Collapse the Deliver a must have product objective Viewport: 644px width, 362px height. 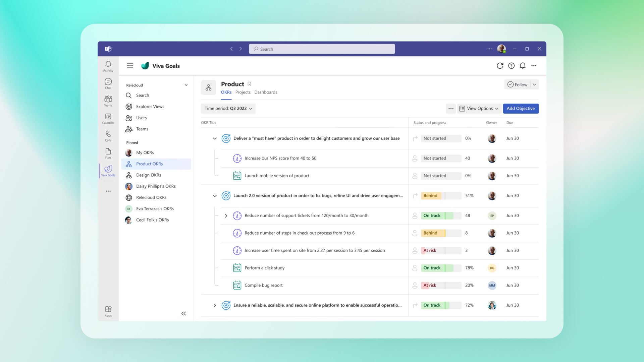click(x=215, y=138)
